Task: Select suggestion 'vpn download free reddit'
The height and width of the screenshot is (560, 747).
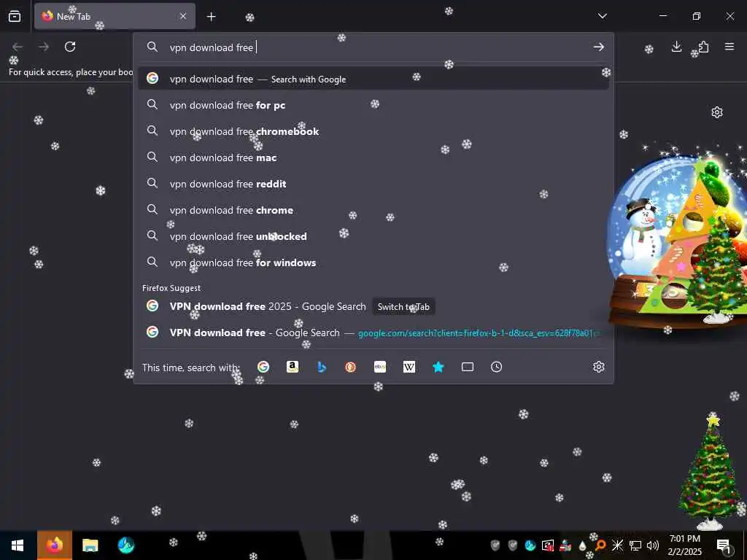Action: point(373,184)
